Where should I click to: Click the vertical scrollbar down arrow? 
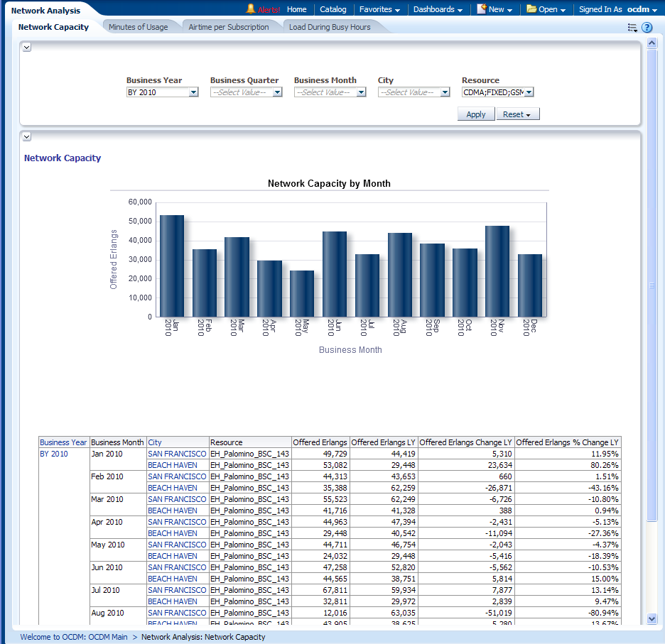tap(652, 618)
